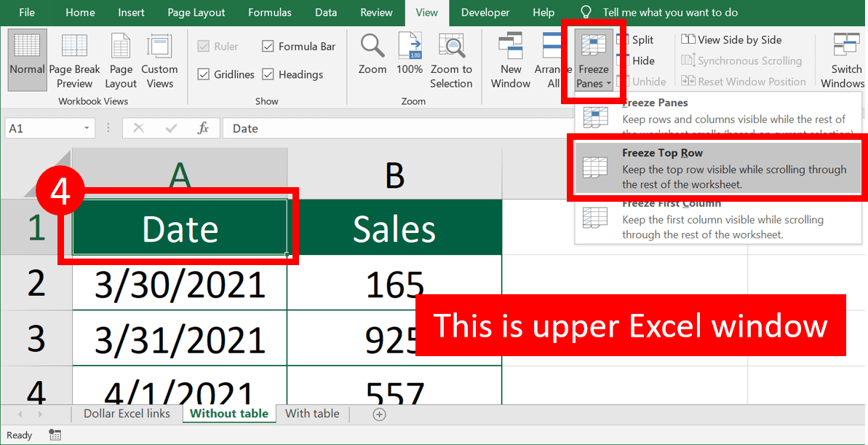Screen dimensions: 868x445
Task: Click the Tell me search box
Action: (x=669, y=12)
